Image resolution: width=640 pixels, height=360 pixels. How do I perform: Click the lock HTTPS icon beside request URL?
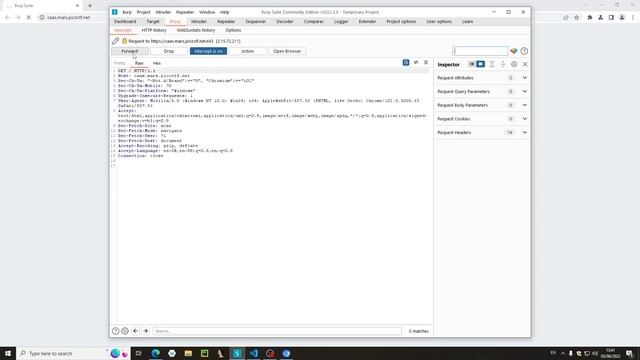(124, 41)
